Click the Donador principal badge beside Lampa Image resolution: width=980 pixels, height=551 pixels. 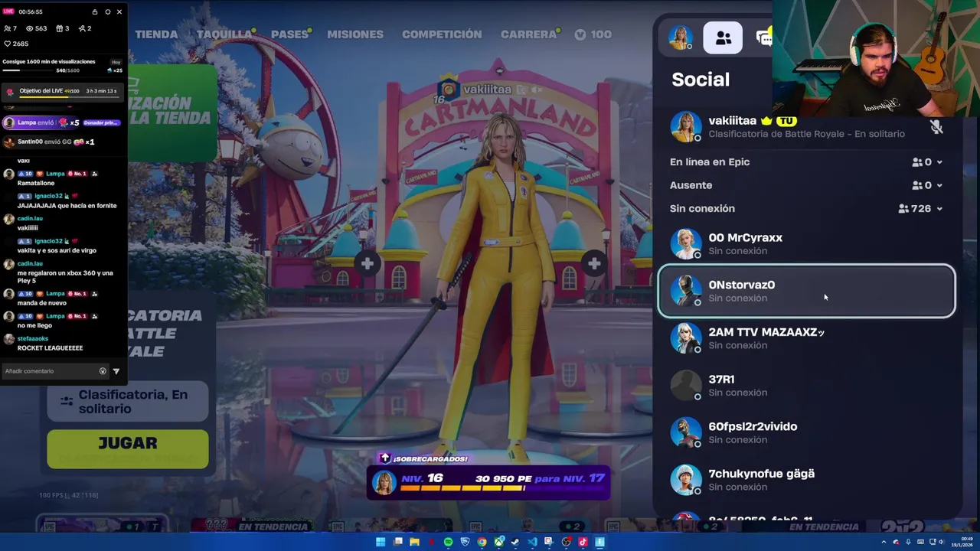pyautogui.click(x=101, y=122)
